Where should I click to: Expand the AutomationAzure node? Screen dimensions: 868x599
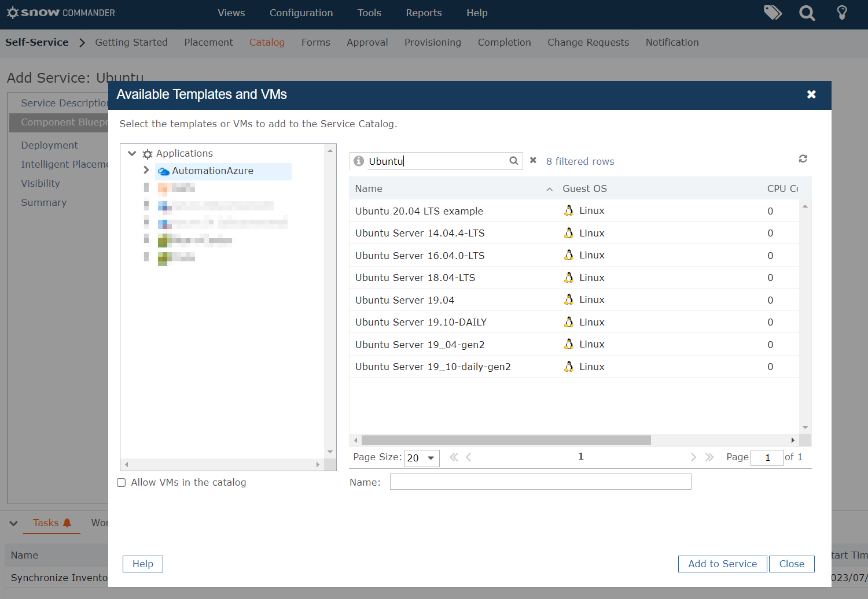146,170
